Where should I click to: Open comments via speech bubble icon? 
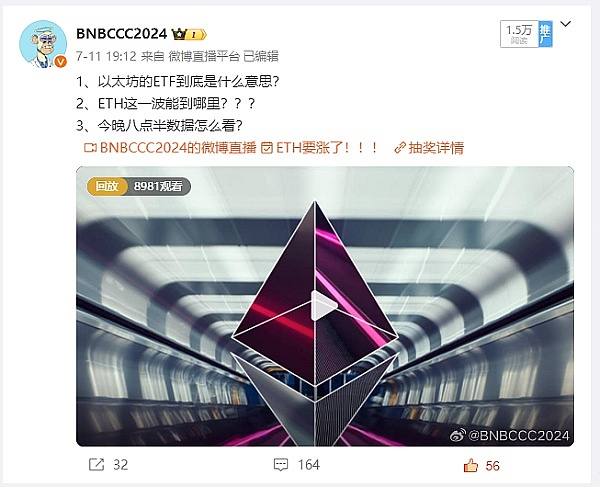coord(281,465)
